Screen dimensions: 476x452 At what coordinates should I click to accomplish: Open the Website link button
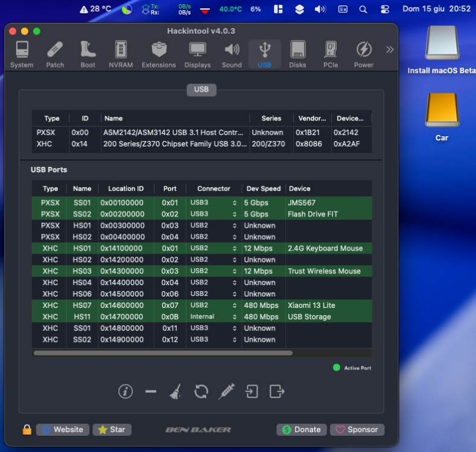pyautogui.click(x=63, y=430)
